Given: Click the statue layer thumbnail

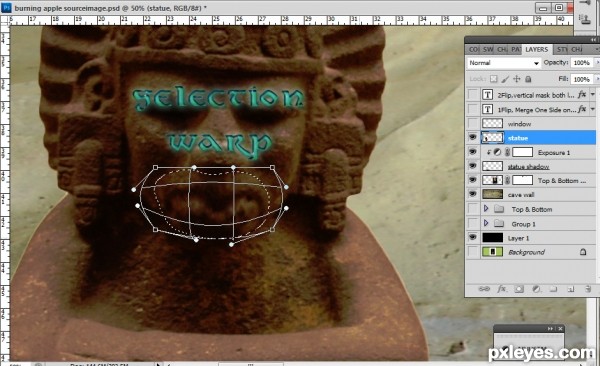Looking at the screenshot, I should pos(492,137).
